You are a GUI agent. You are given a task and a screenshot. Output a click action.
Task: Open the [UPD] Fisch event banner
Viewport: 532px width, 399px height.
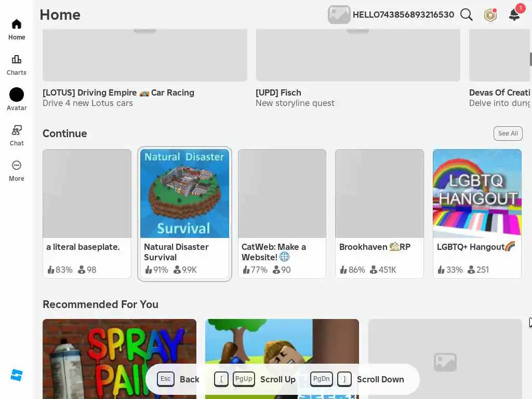(358, 55)
